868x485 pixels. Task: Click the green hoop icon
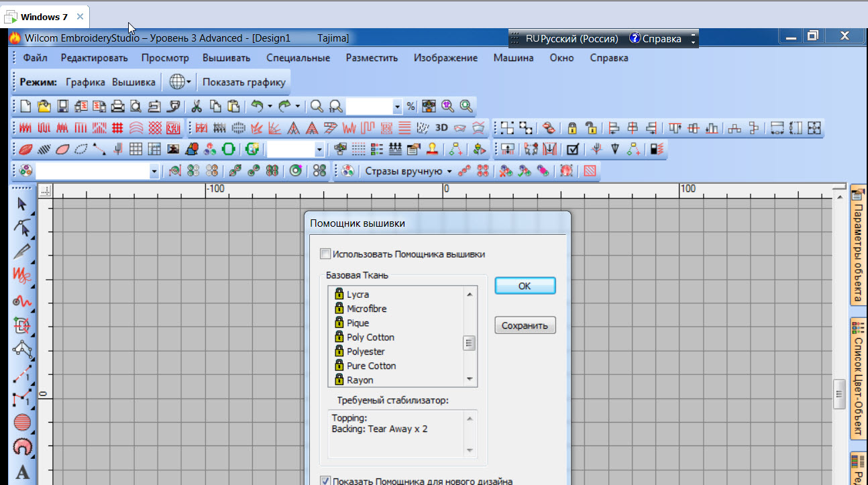228,149
